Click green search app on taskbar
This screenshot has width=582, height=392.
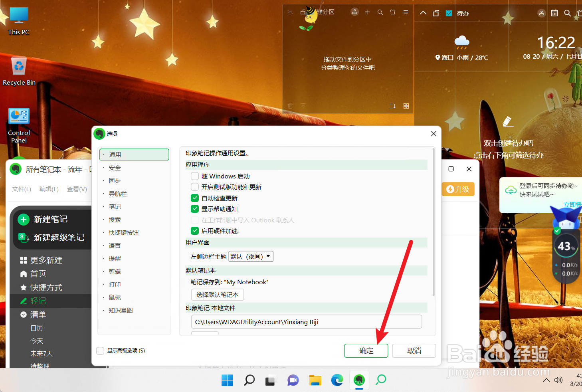click(381, 380)
